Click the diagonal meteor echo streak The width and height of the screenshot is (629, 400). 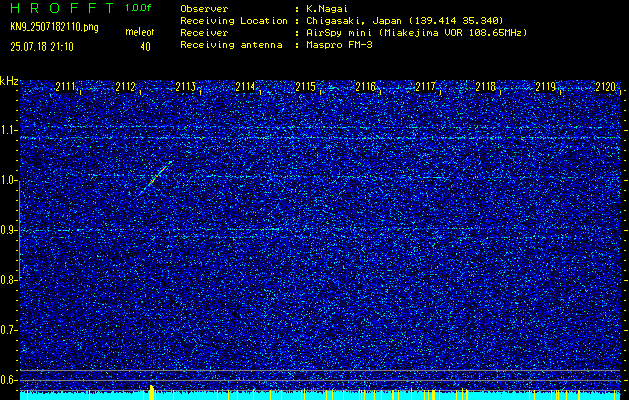click(x=156, y=177)
